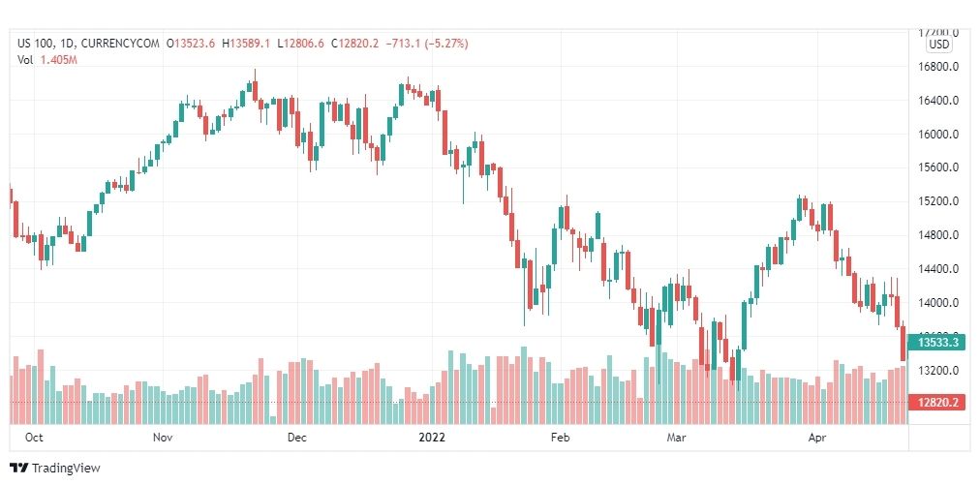Click the Nov label on time axis
The height and width of the screenshot is (485, 980).
coord(163,438)
